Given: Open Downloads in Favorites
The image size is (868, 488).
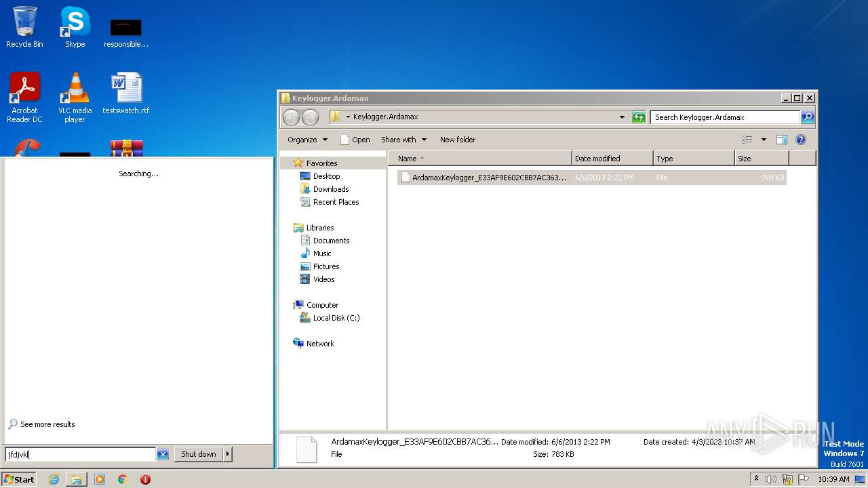Looking at the screenshot, I should [331, 189].
